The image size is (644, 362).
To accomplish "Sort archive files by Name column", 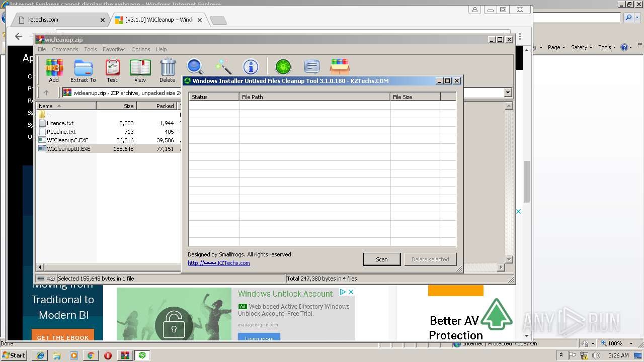I will [x=66, y=106].
